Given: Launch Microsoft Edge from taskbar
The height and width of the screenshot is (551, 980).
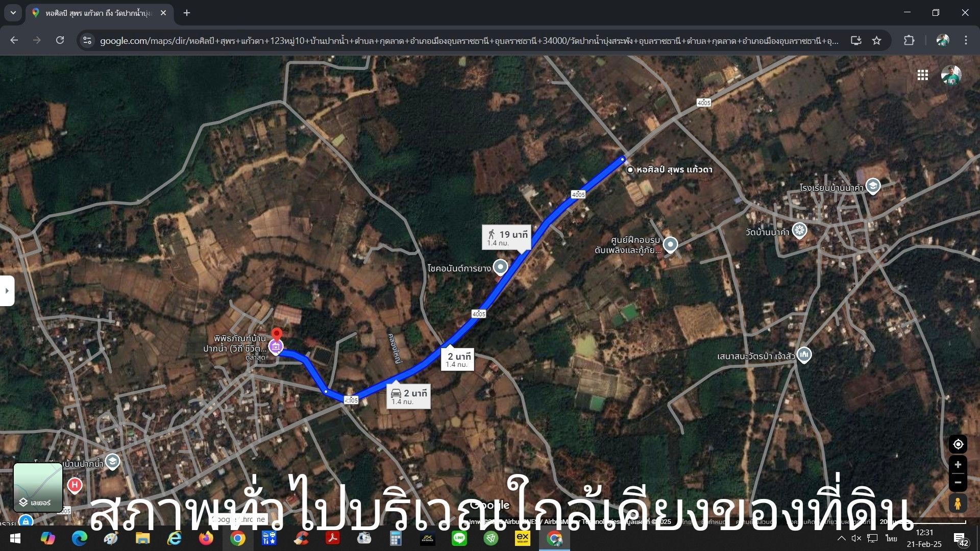Looking at the screenshot, I should 79,539.
